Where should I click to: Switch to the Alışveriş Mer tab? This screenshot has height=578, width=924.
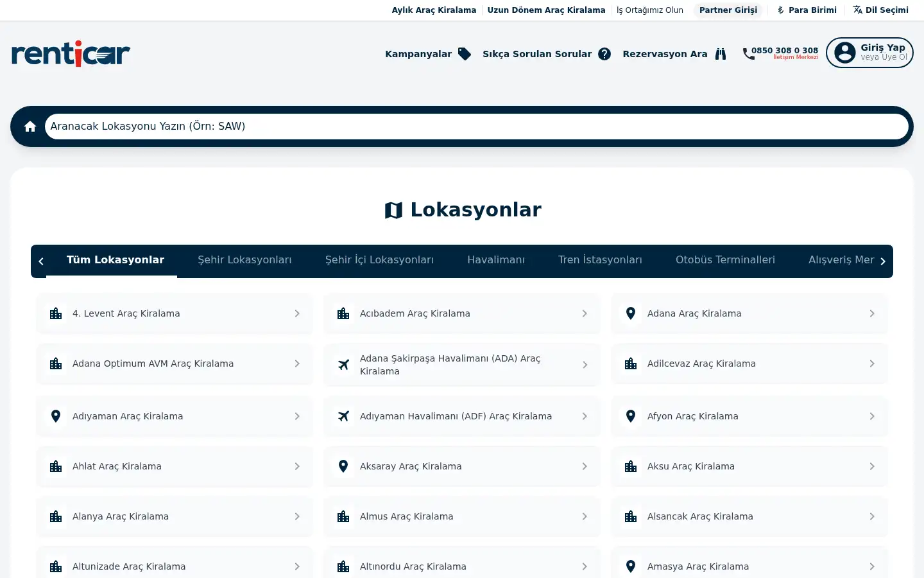tap(841, 260)
